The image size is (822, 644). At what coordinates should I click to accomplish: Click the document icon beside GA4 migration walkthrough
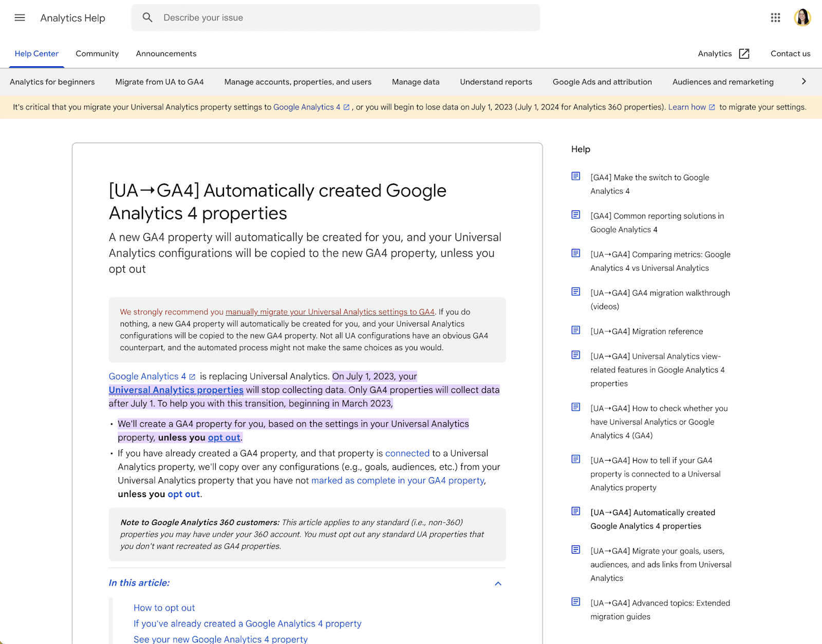coord(576,292)
